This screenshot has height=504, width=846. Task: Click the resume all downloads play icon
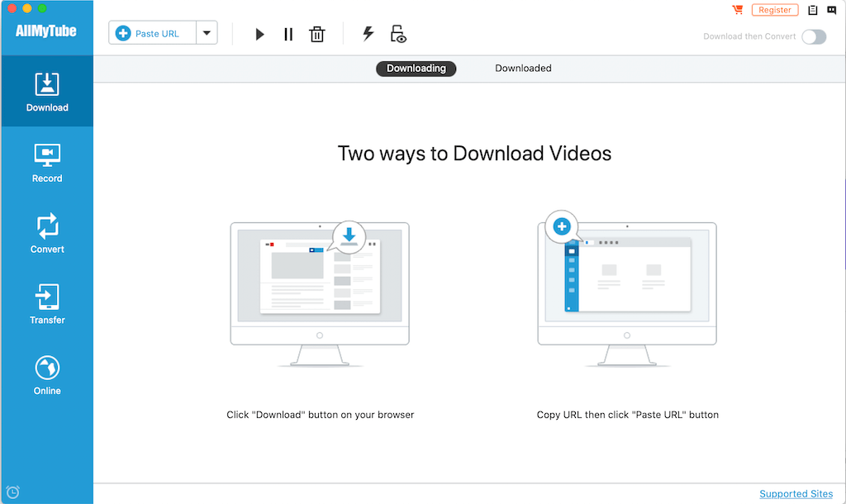(259, 34)
